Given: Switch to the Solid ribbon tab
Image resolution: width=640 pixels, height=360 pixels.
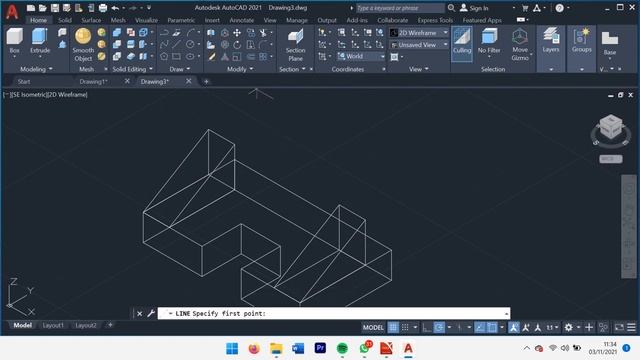Looking at the screenshot, I should (65, 20).
